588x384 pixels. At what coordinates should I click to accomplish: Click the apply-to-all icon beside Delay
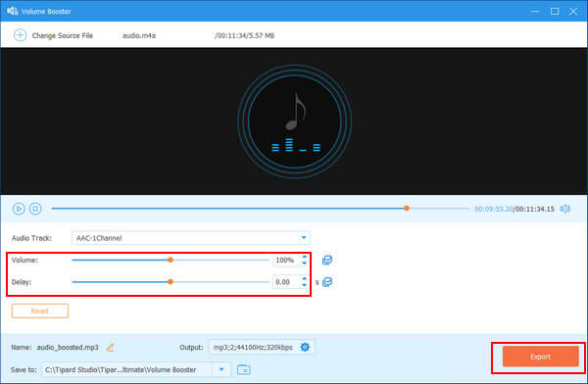coord(327,282)
